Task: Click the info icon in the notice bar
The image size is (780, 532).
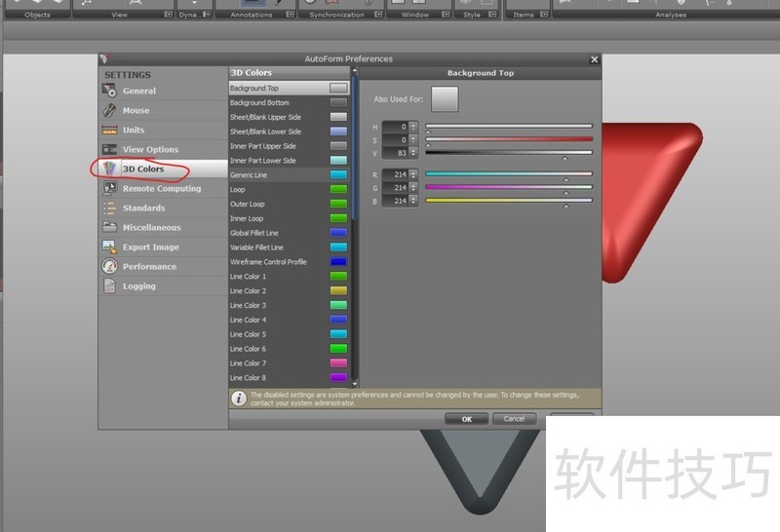Action: [239, 399]
